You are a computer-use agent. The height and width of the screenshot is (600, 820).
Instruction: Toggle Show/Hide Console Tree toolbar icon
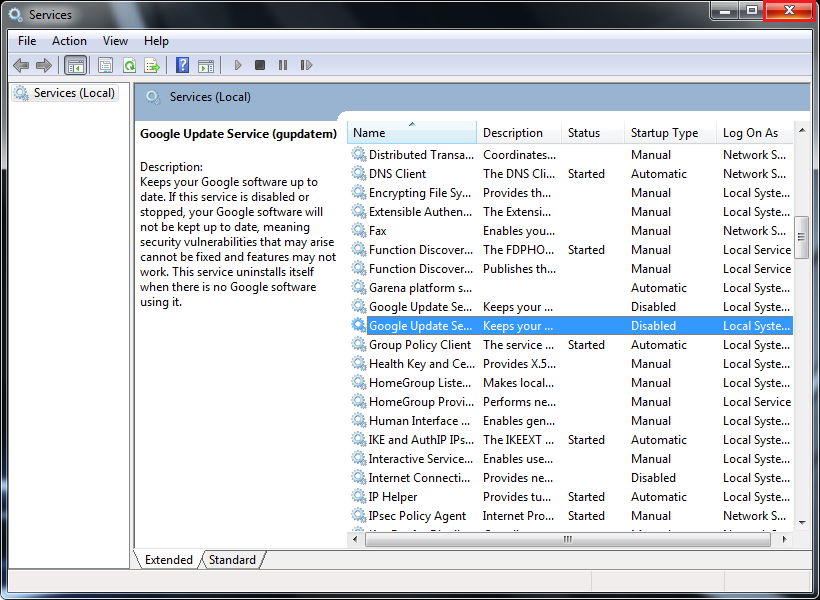pos(75,65)
